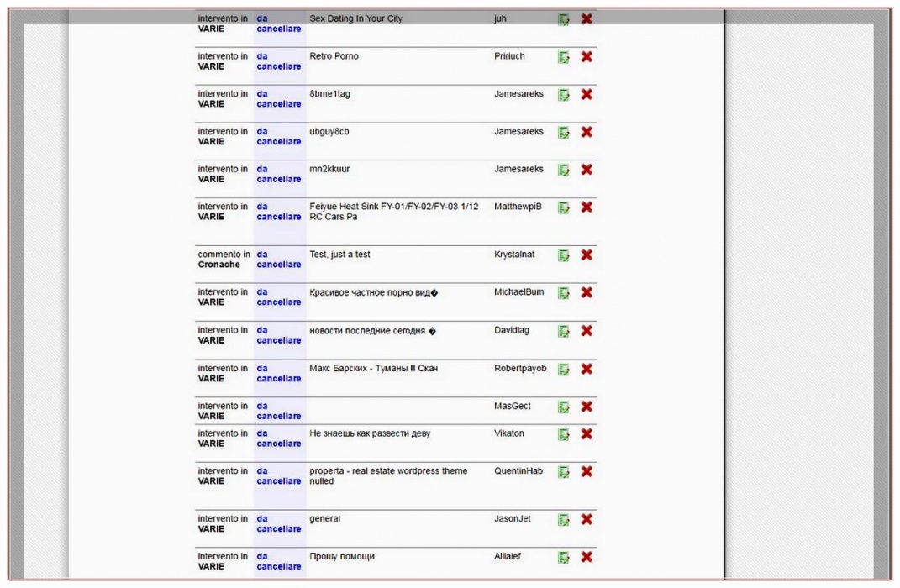900x588 pixels.
Task: Open 'da cancellare' link in Krystalnat's row
Action: [279, 260]
